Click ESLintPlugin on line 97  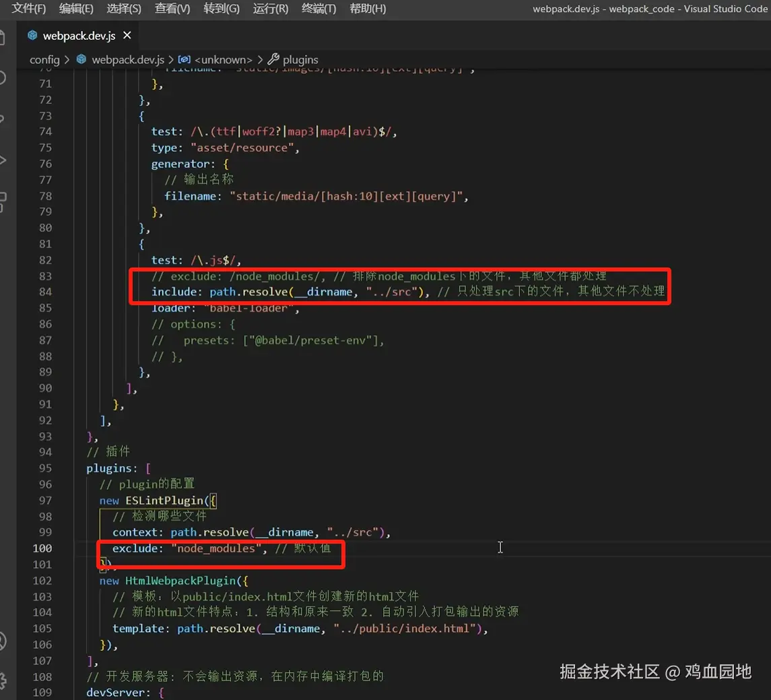164,501
